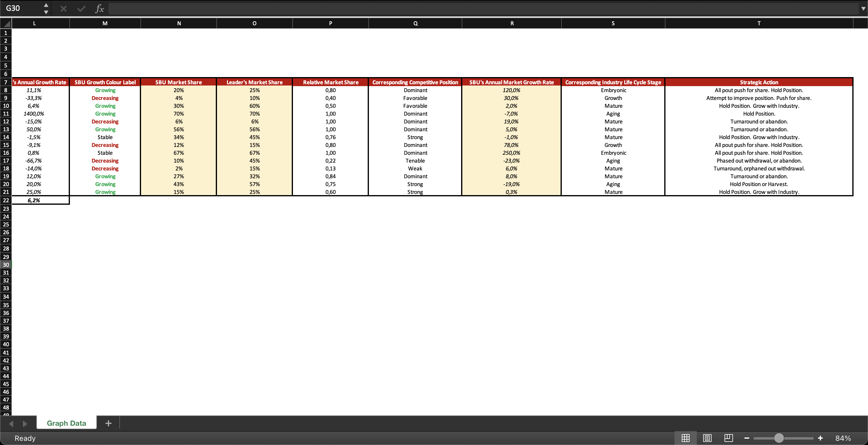Select column N header
The width and height of the screenshot is (868, 445).
click(179, 23)
